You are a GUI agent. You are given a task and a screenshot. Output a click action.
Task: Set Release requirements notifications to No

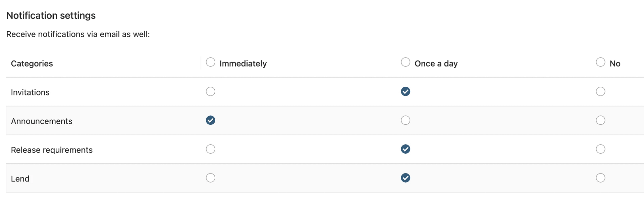pyautogui.click(x=600, y=149)
